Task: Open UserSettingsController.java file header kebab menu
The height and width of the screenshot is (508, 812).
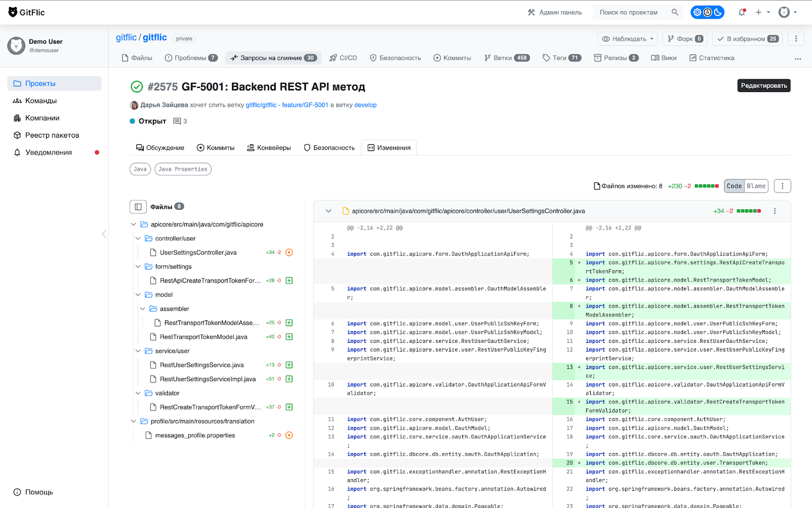Action: click(x=774, y=211)
